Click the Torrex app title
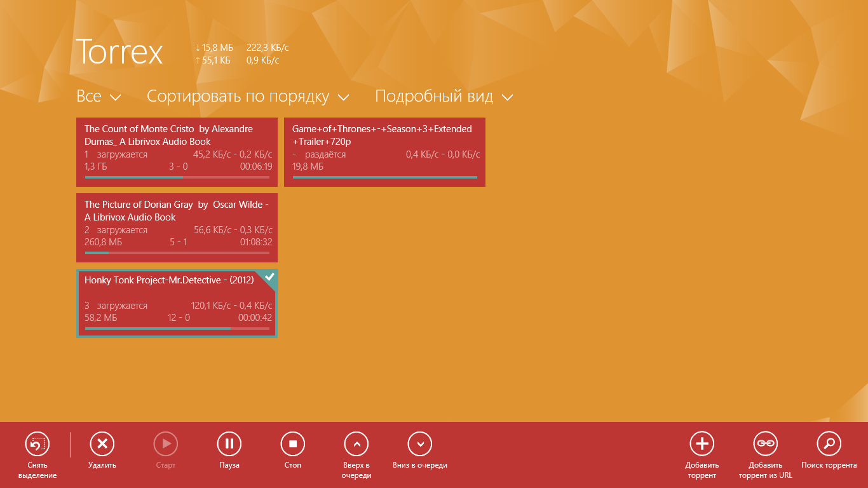 click(x=119, y=52)
